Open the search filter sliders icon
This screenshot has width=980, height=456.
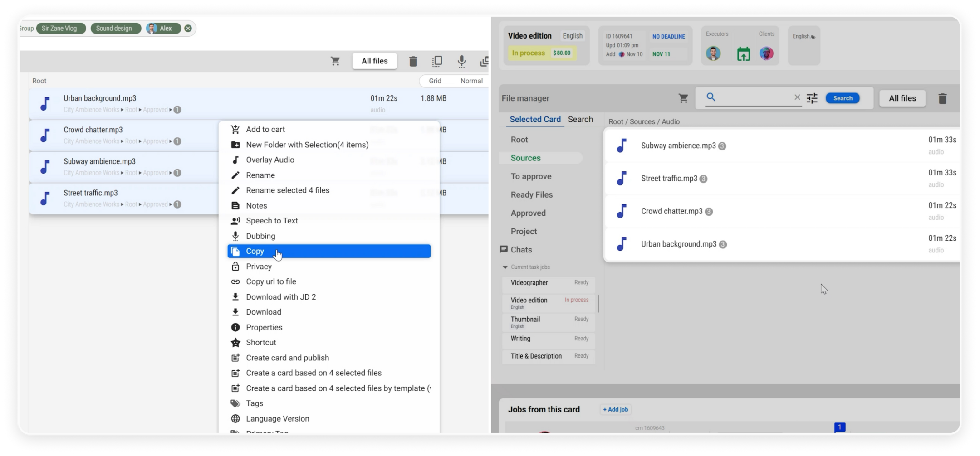click(x=812, y=98)
